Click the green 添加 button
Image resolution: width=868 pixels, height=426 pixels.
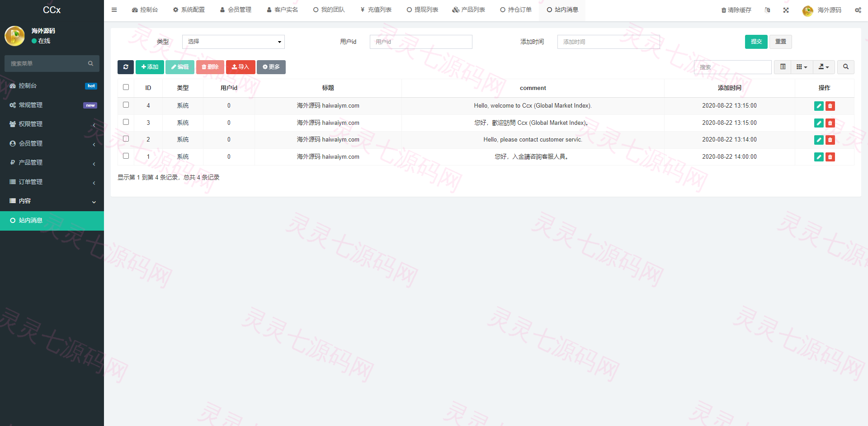pos(150,67)
